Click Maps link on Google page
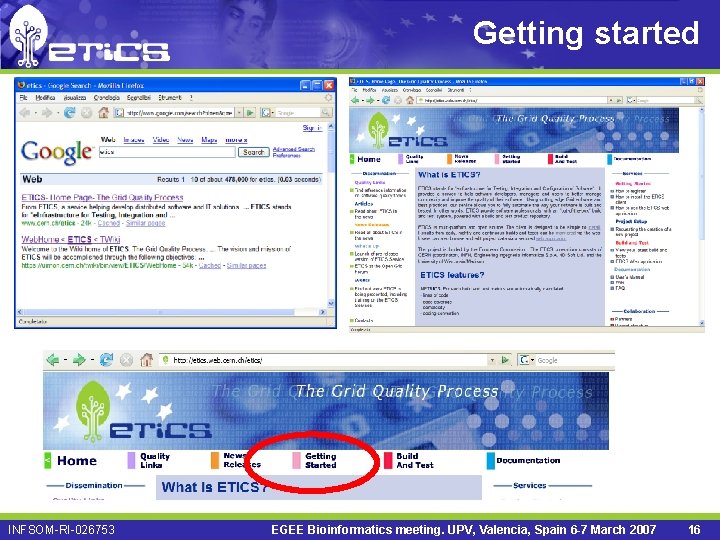This screenshot has width=720, height=540. 209,140
